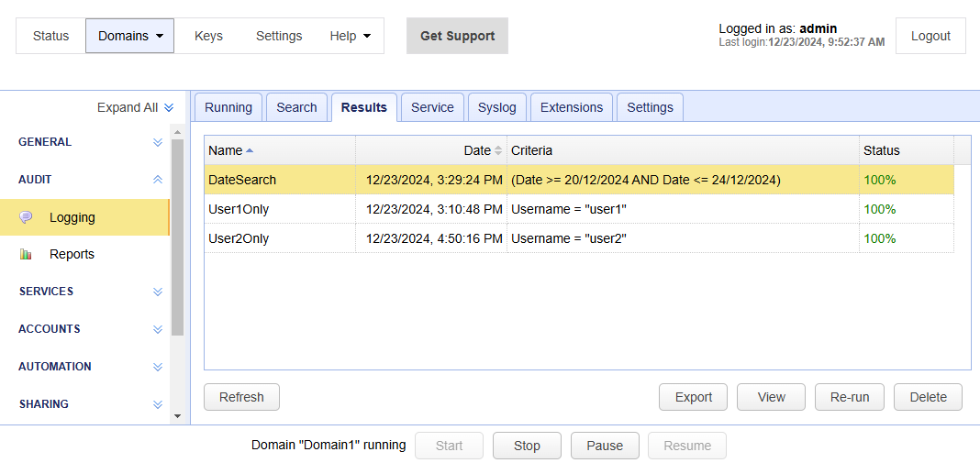
Task: Collapse the AUDIT sidebar section
Action: pyautogui.click(x=158, y=180)
